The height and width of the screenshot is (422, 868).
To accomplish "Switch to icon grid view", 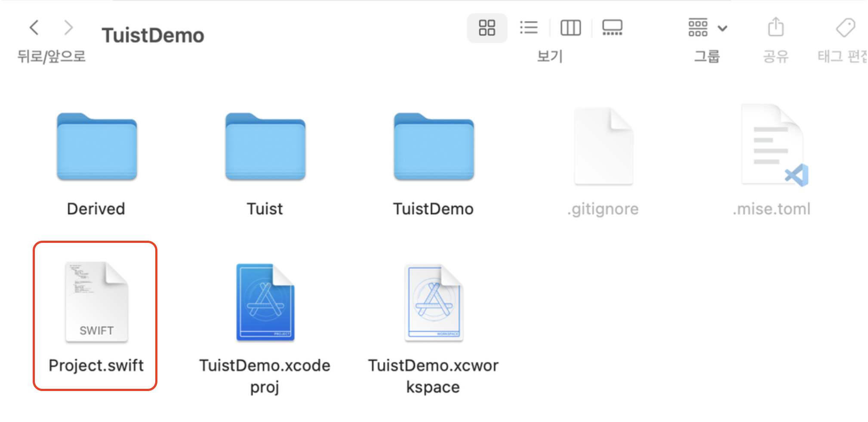I will point(487,28).
